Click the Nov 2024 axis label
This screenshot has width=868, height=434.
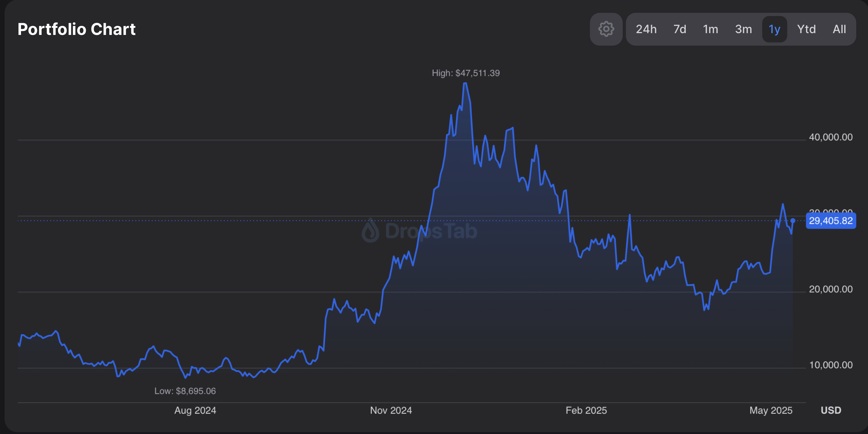pyautogui.click(x=391, y=410)
